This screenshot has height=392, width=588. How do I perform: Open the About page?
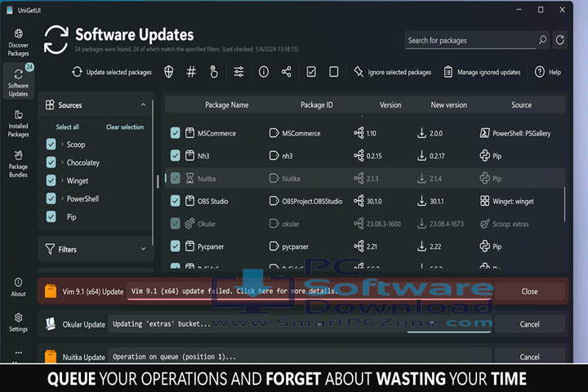18,287
